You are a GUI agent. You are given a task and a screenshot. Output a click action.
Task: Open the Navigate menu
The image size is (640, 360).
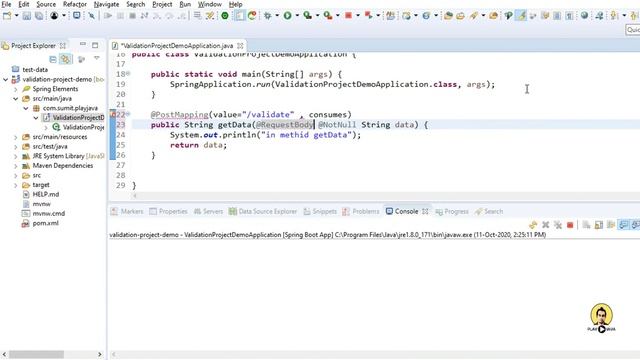(106, 4)
